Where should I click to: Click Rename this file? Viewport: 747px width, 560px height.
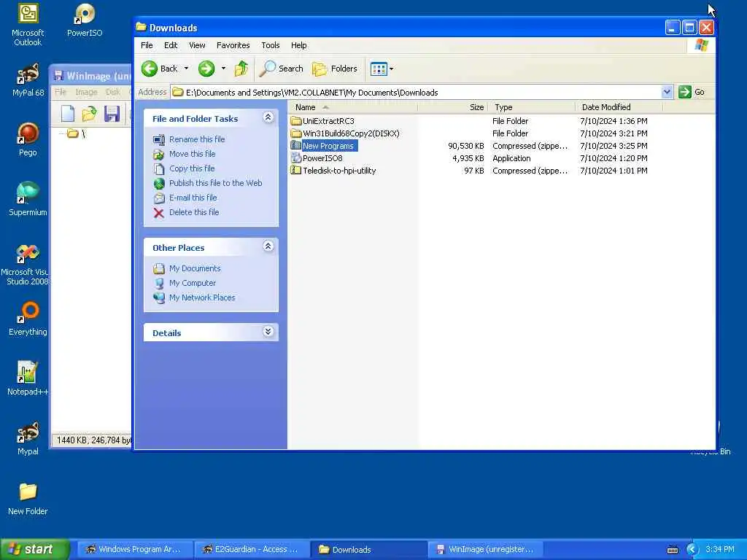(x=197, y=139)
